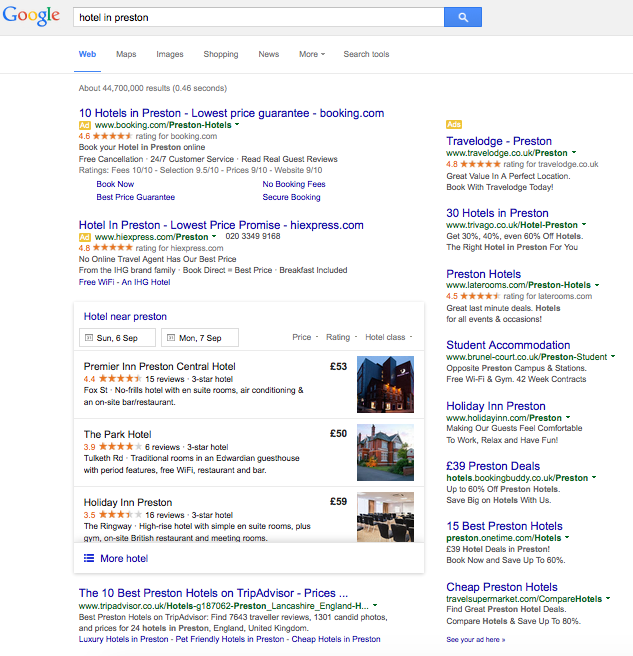Expand arrow next to holidayinn.com URL
The width and height of the screenshot is (633, 656).
(568, 417)
